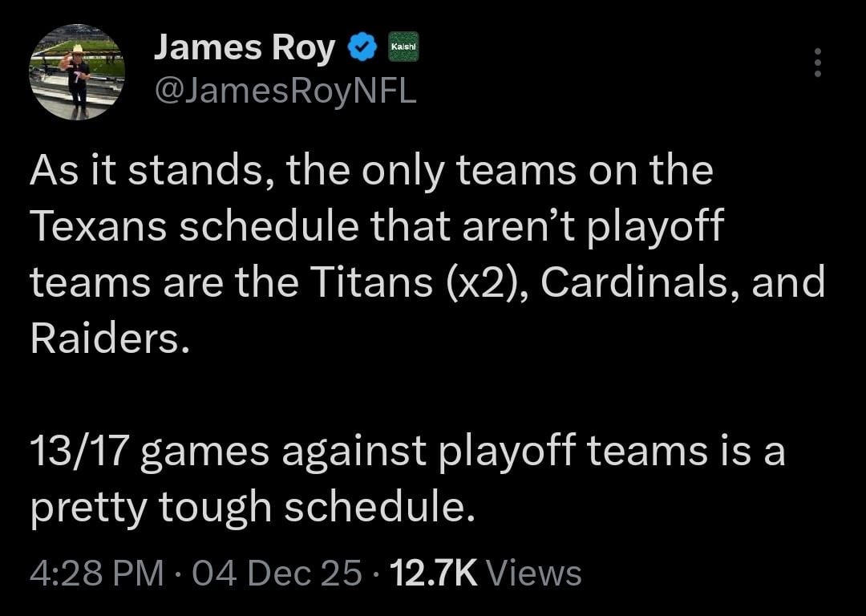The image size is (866, 616).
Task: Select the verified badge next to James Roy
Action: pyautogui.click(x=362, y=46)
